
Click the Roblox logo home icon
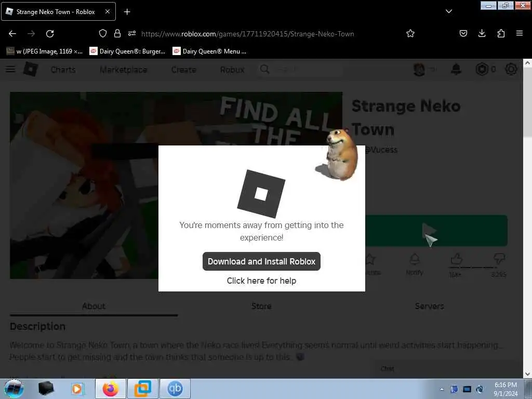coord(31,69)
